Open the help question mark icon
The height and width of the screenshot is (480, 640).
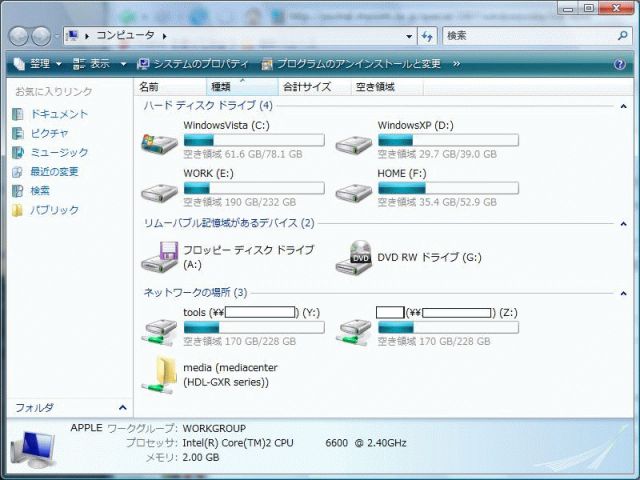pyautogui.click(x=620, y=64)
